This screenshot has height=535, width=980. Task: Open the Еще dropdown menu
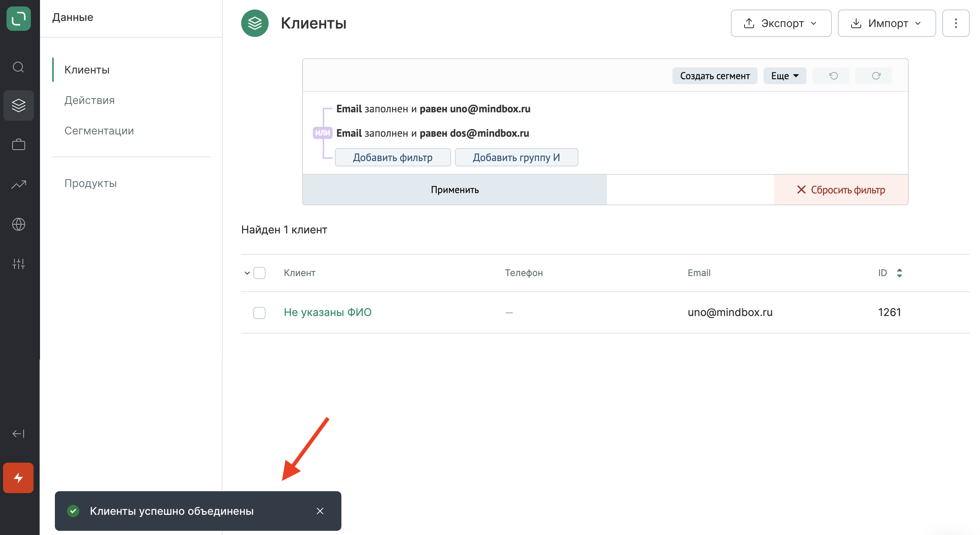[x=785, y=76]
